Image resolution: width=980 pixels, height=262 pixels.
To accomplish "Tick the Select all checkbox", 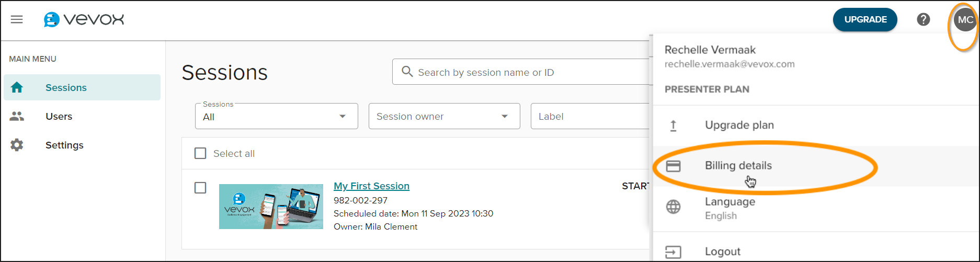I will click(x=200, y=153).
